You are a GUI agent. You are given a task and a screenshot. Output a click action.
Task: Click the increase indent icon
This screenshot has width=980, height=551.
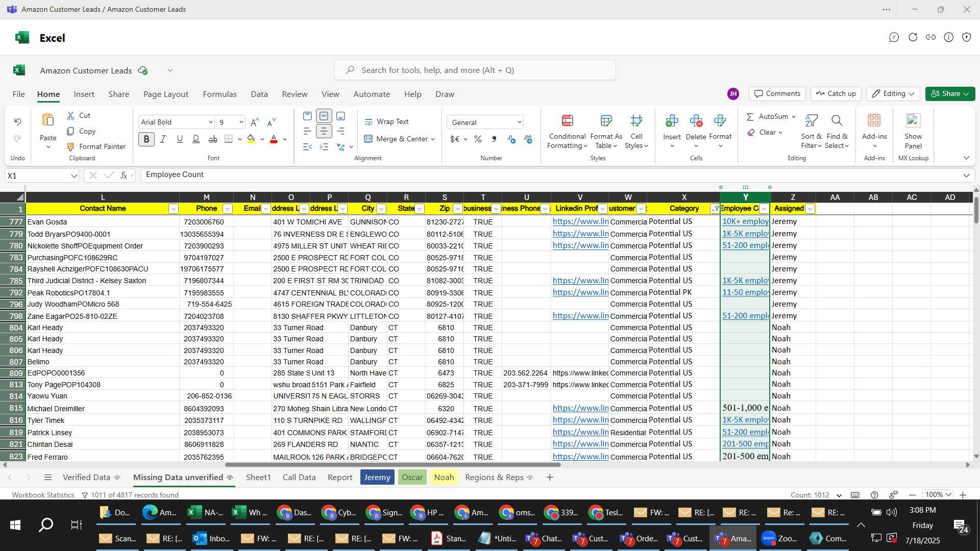(324, 147)
